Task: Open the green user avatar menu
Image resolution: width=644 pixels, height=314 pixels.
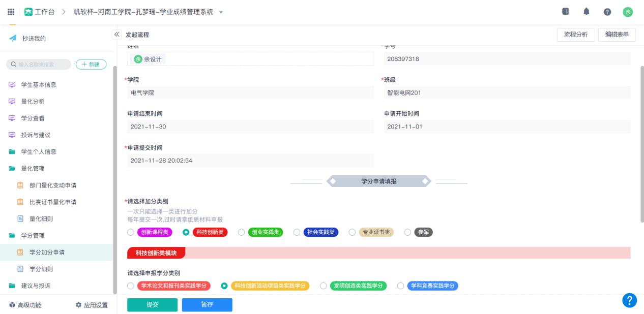Action: pos(628,12)
